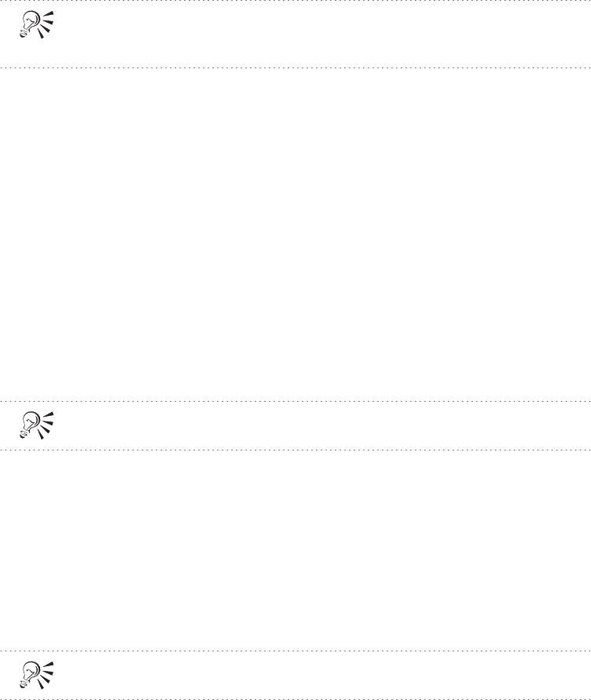The width and height of the screenshot is (591, 700).
Task: Click the topmost lightbulb tip icon
Action: pyautogui.click(x=37, y=25)
